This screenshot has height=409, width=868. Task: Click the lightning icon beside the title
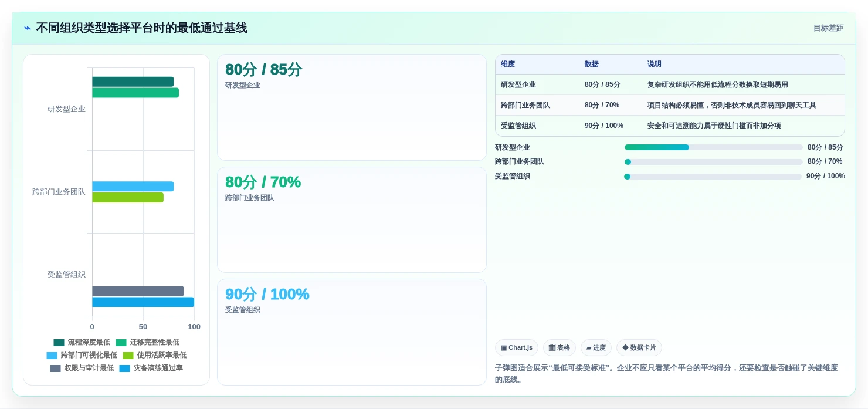coord(28,28)
